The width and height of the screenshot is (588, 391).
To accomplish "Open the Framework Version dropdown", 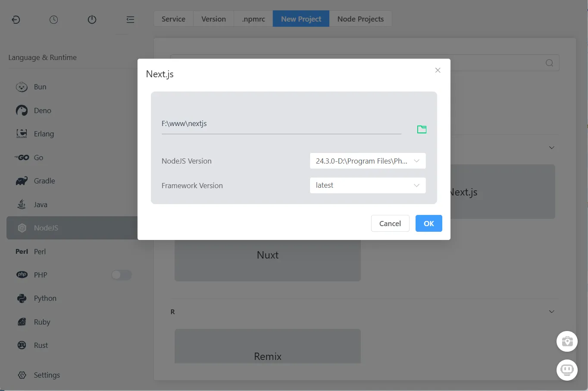I will coord(367,186).
